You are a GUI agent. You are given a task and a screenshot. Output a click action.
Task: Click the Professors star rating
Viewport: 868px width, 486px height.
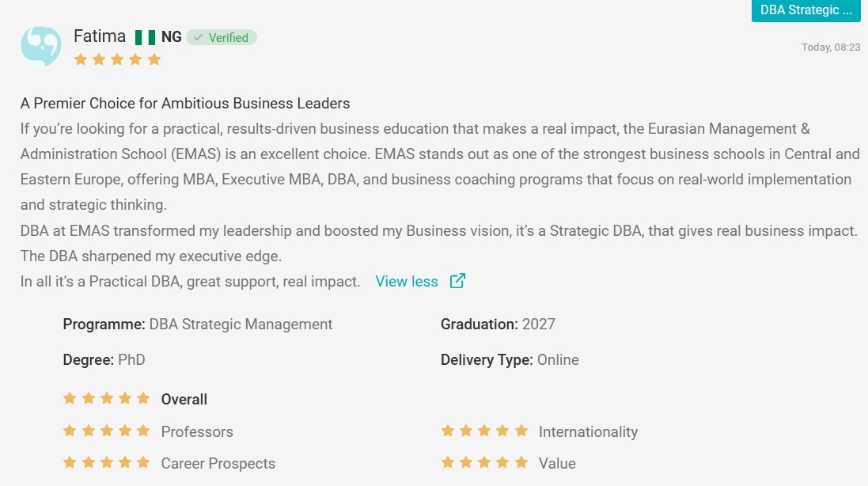(x=106, y=431)
